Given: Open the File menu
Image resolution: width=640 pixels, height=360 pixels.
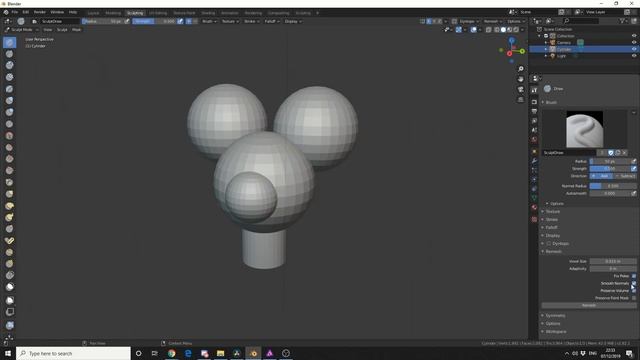Looking at the screenshot, I should (x=15, y=12).
